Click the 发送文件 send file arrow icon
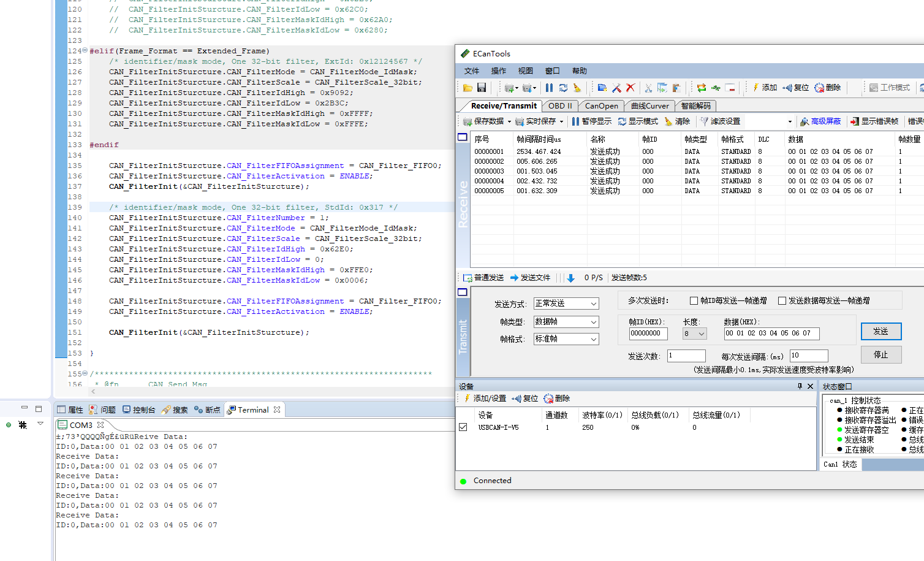924x561 pixels. point(514,278)
